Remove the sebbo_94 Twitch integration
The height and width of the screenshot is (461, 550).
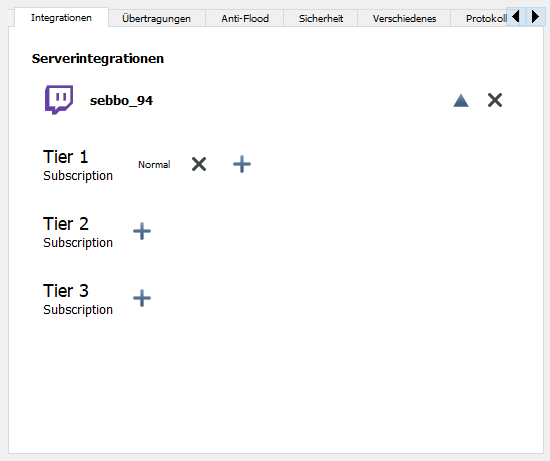click(x=495, y=100)
